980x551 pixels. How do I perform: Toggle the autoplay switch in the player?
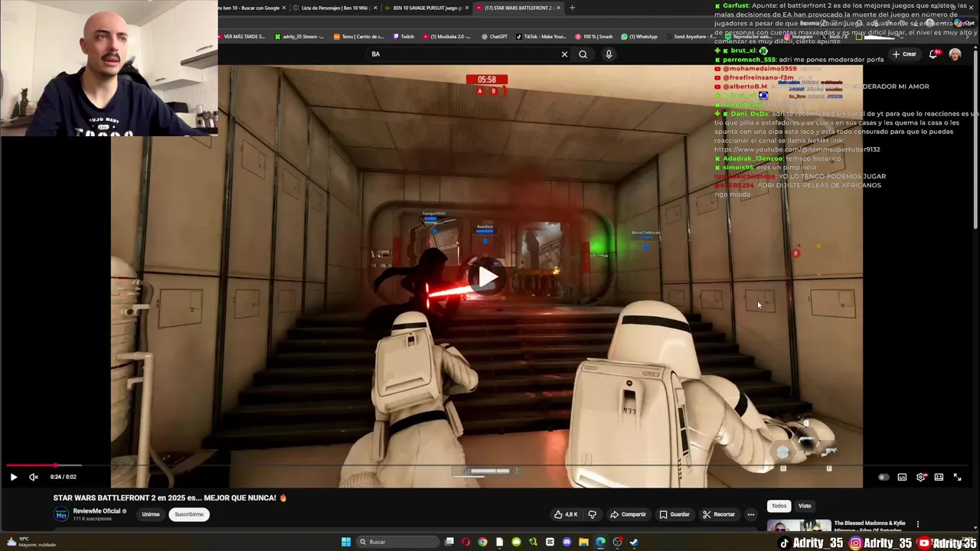[883, 478]
